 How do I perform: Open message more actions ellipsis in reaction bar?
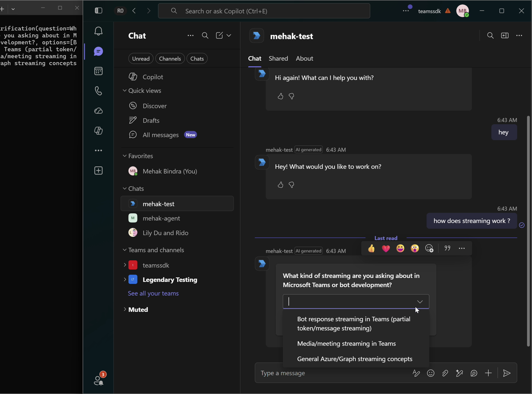pos(462,249)
